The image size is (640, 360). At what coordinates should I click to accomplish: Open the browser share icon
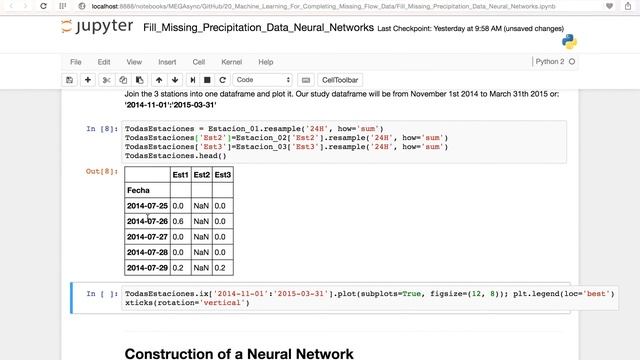(x=628, y=6)
